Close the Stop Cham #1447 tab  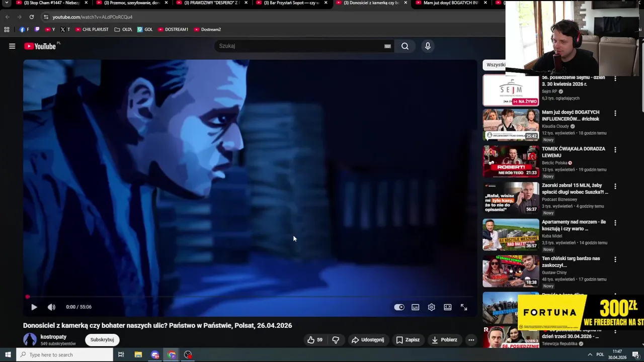86,3
